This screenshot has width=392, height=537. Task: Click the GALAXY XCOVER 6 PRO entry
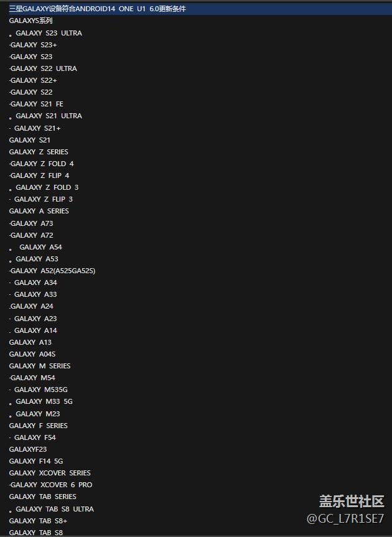click(51, 485)
